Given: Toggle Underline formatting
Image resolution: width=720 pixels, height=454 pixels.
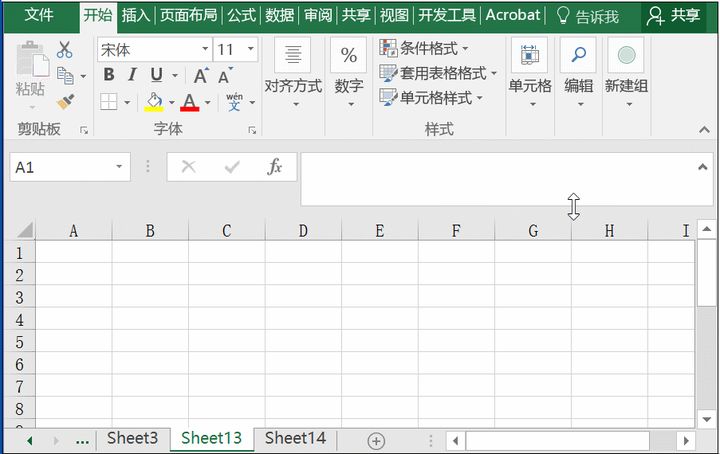Looking at the screenshot, I should (x=156, y=76).
